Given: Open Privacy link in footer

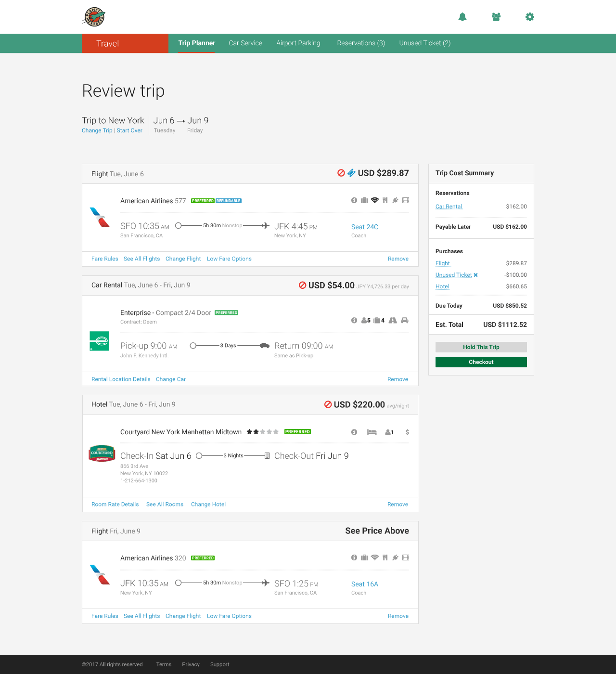Looking at the screenshot, I should 191,664.
